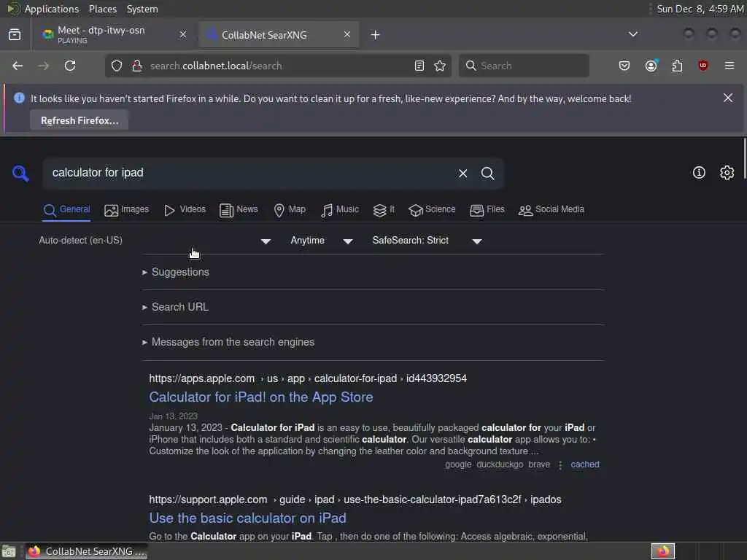
Task: Open the Pocket save icon
Action: pyautogui.click(x=624, y=66)
